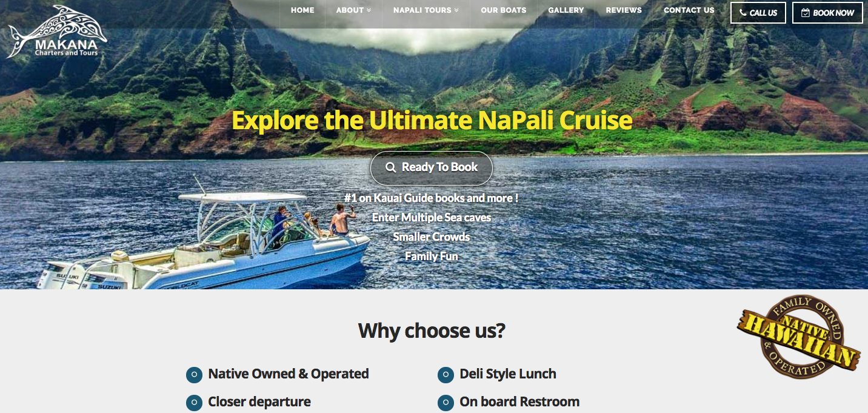Click the Book Now button
This screenshot has height=413, width=868.
click(827, 13)
